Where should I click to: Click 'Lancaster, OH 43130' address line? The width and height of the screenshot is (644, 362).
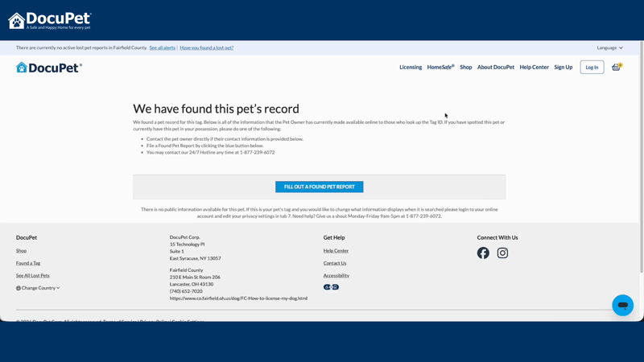[x=192, y=285]
